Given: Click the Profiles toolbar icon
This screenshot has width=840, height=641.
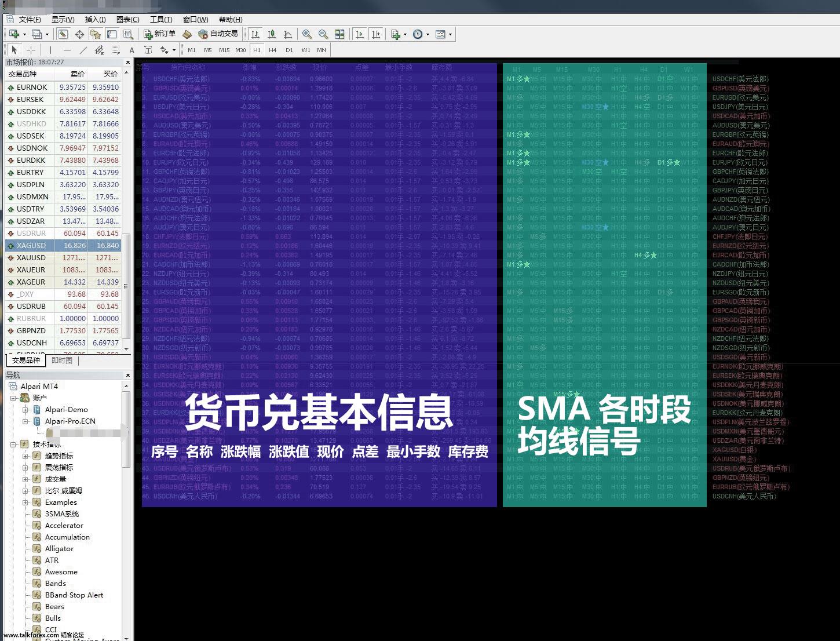Looking at the screenshot, I should (x=38, y=34).
